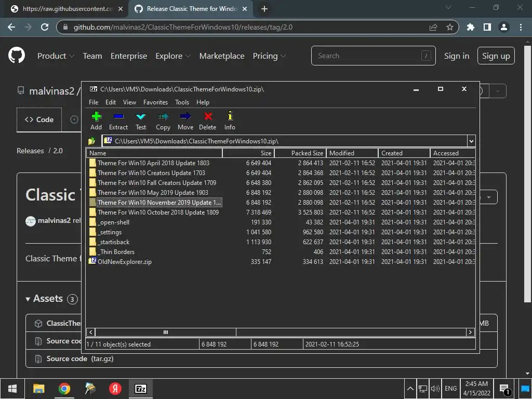This screenshot has width=532, height=399.
Task: Go back with Chrome back arrow
Action: click(11, 27)
